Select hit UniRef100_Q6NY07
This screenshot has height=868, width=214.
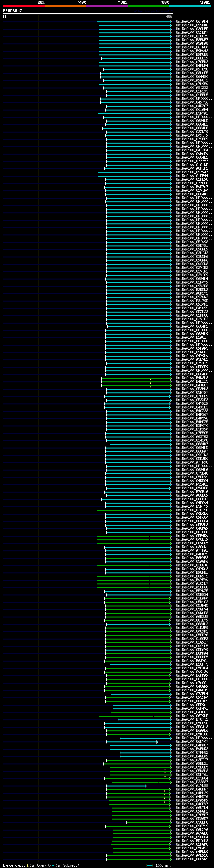pyautogui.click(x=192, y=742)
